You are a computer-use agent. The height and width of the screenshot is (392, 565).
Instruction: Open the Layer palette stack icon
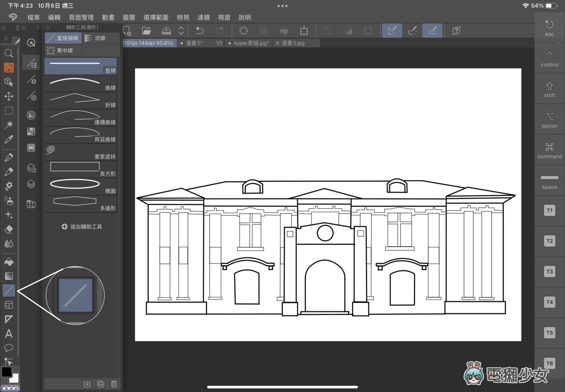(x=31, y=184)
